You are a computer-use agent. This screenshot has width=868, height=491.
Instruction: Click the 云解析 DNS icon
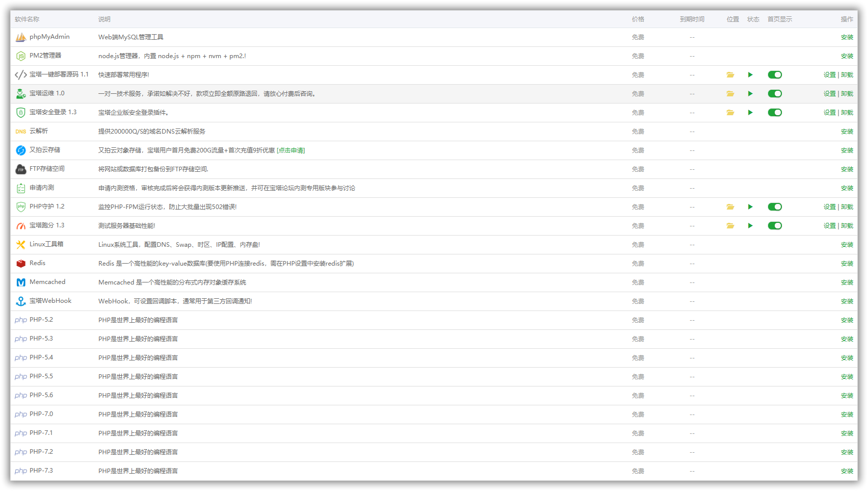[x=21, y=132]
